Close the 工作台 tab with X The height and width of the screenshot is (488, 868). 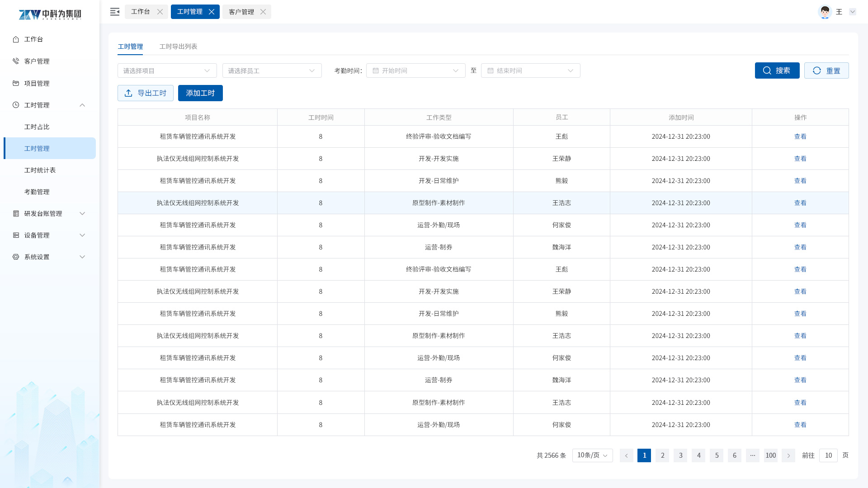click(160, 12)
